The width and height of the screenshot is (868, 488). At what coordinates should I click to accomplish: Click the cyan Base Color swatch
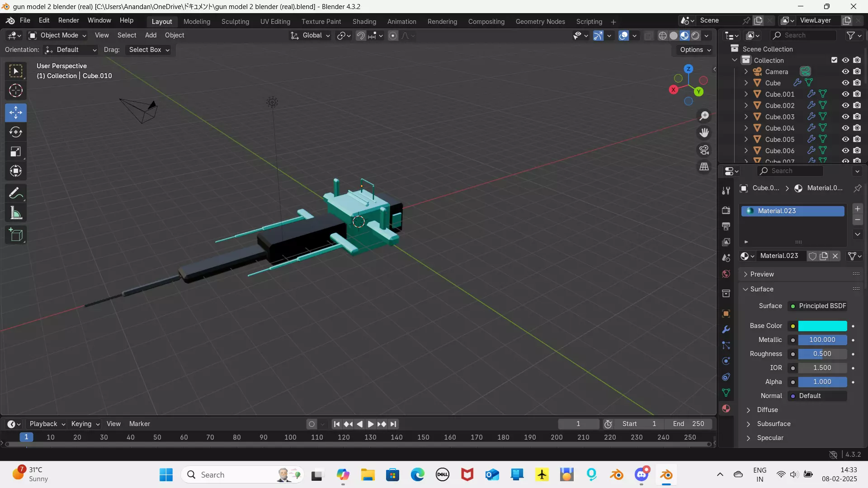[x=822, y=326]
